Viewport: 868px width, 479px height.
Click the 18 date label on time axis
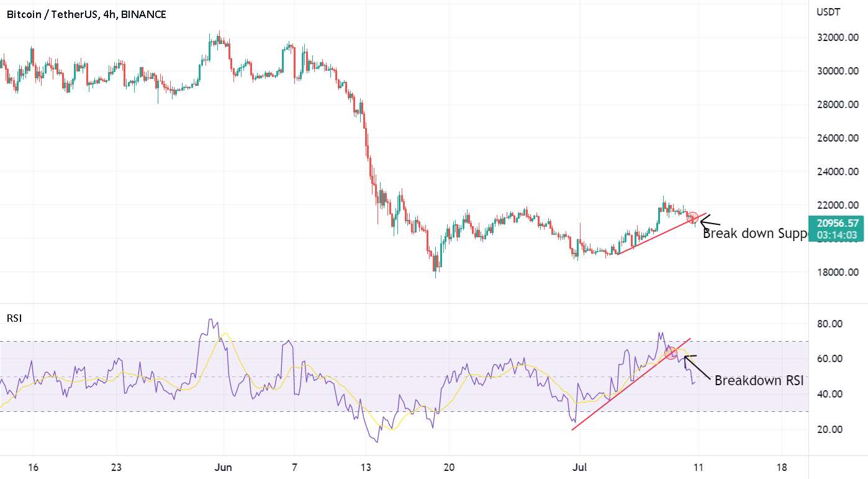pos(782,467)
